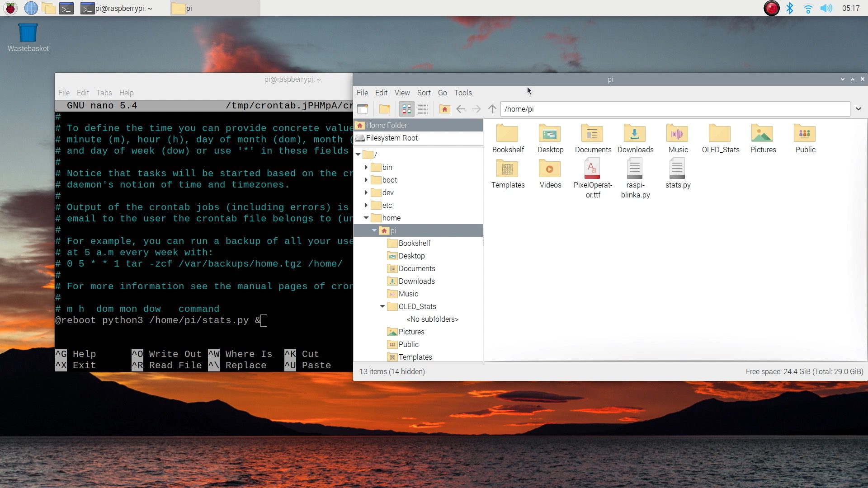
Task: Open the Tabs menu in the terminal
Action: click(104, 93)
